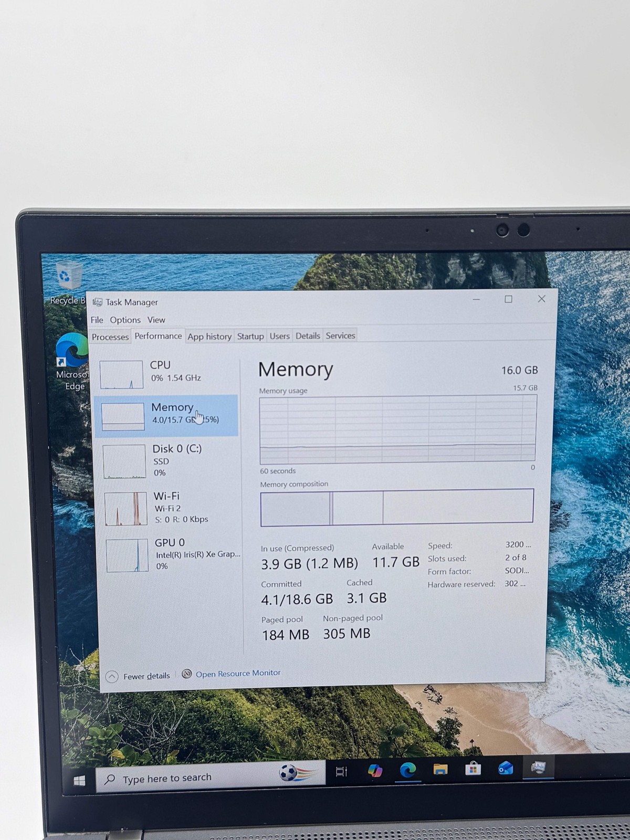Click the Task Manager taskbar icon
Viewport: 630px width, 840px height.
538,768
